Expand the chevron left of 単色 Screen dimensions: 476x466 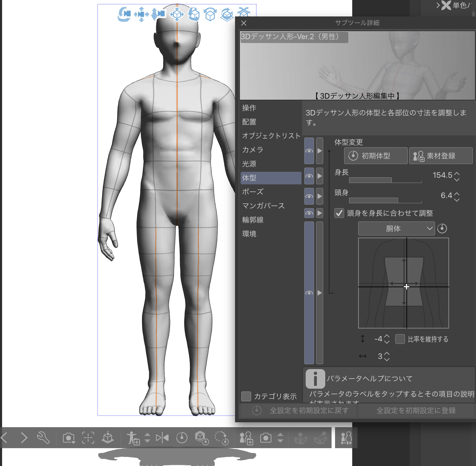click(438, 5)
